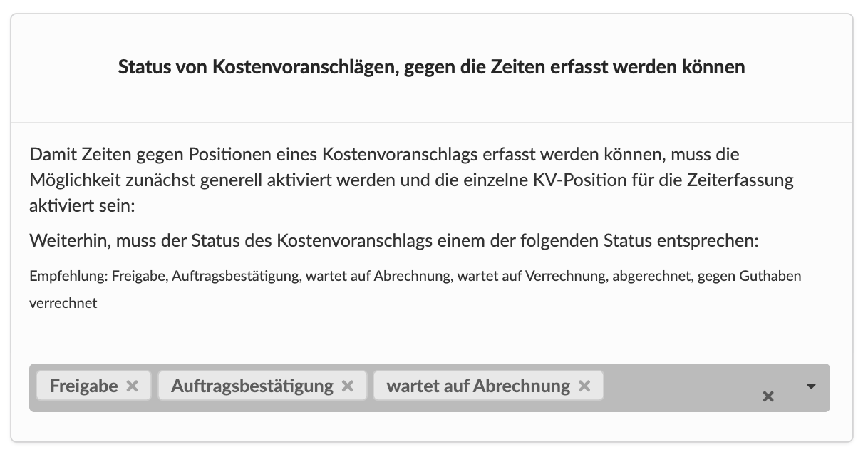Remove the Freigabe tag via its x

click(x=132, y=386)
